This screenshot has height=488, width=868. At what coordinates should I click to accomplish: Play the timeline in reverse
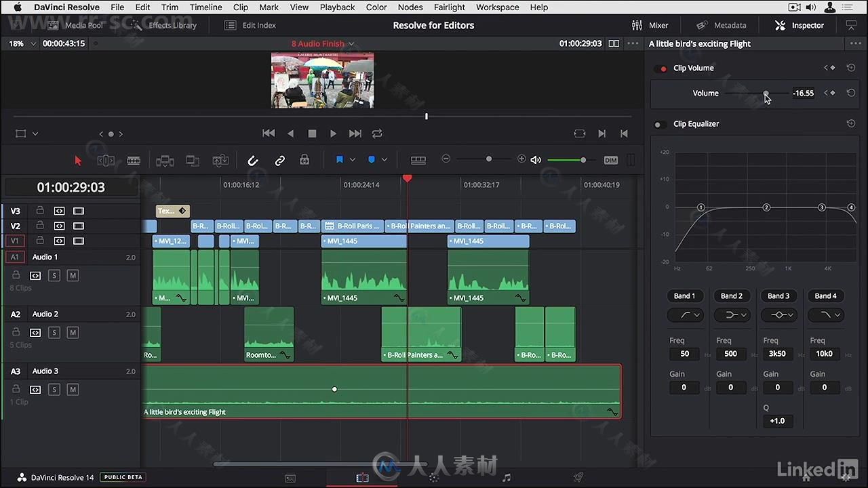(290, 134)
